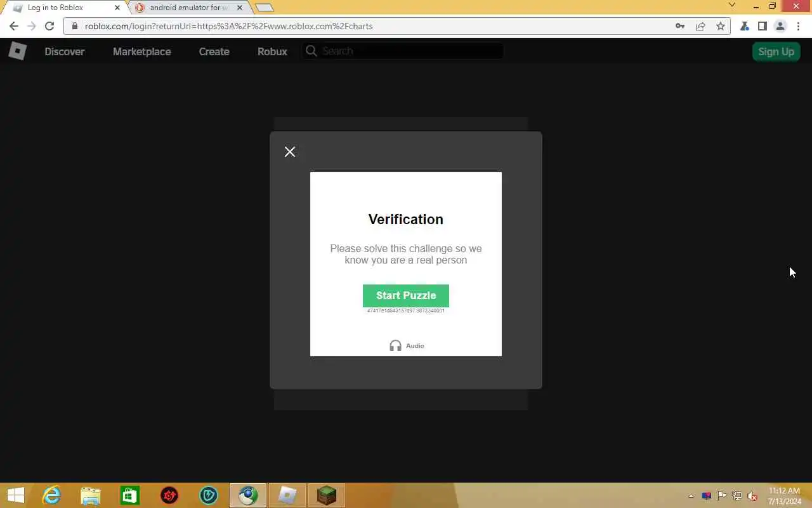The image size is (812, 508).
Task: Switch to the android emulator tab
Action: 188,8
